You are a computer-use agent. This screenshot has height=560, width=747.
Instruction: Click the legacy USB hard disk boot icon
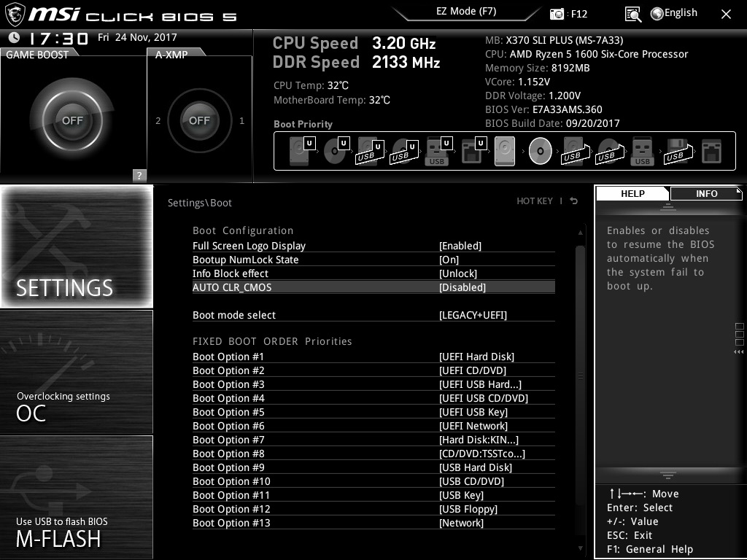coord(576,152)
